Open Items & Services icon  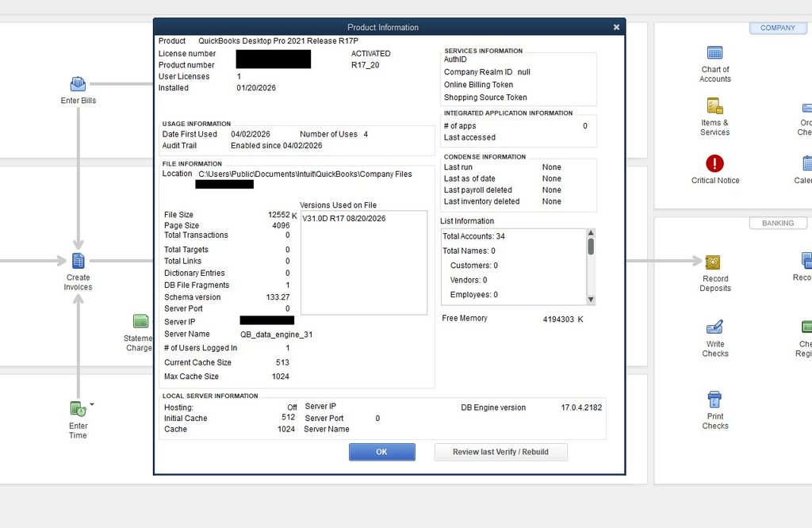pyautogui.click(x=714, y=106)
